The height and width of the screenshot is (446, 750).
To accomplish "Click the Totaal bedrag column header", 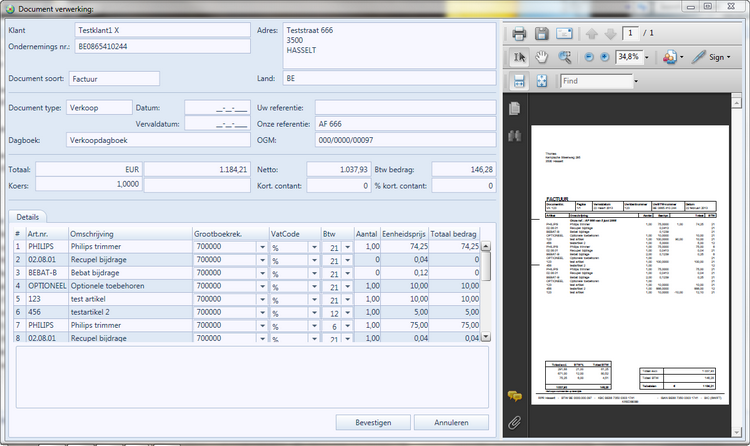I will coord(453,234).
